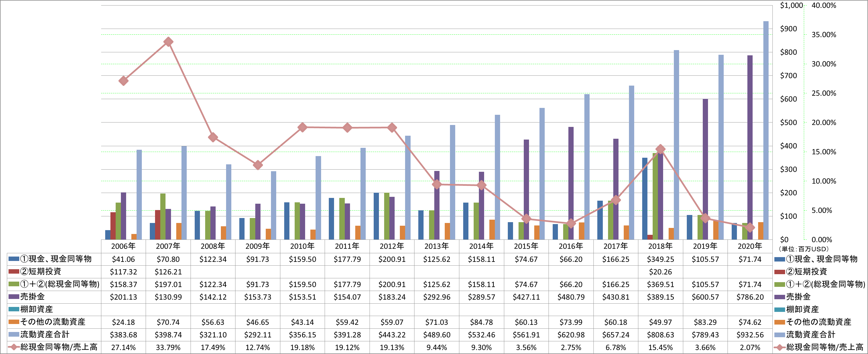Click the blue legend swatch for ①現金、現金同等物 on the left

(14, 259)
